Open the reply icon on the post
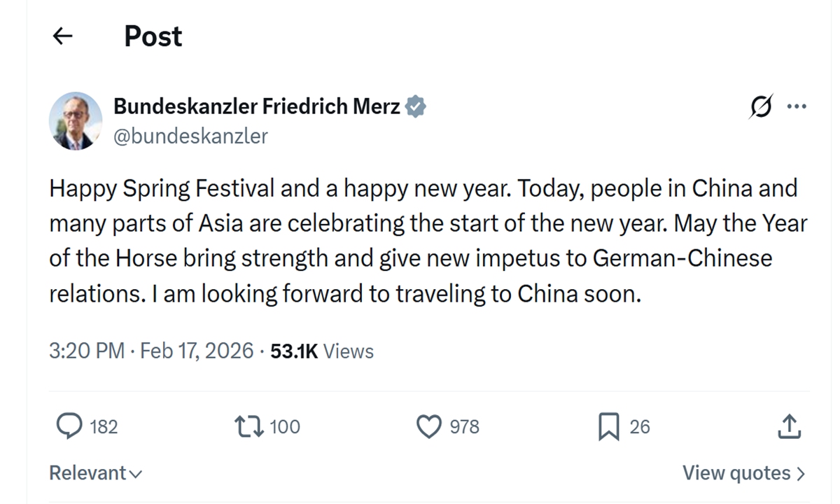 point(70,426)
